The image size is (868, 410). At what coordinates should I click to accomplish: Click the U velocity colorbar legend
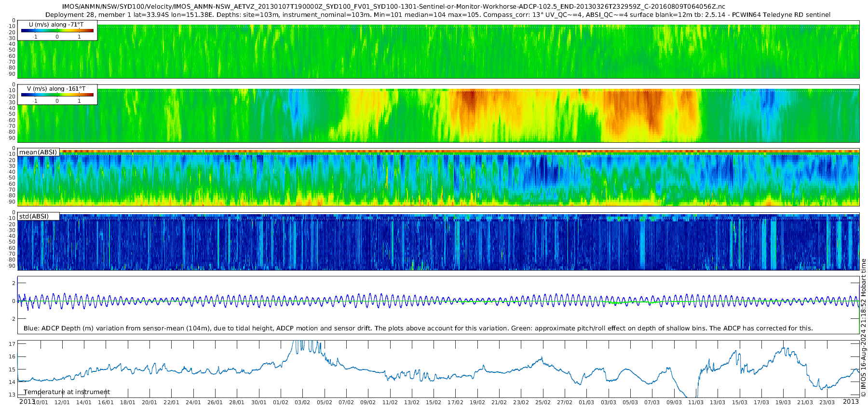click(57, 30)
